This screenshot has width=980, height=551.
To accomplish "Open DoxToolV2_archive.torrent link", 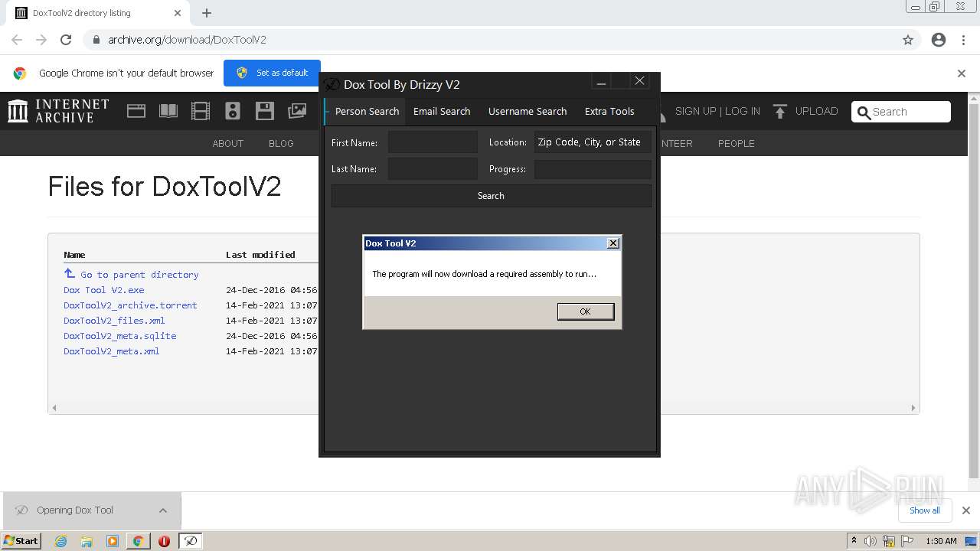I will tap(130, 305).
